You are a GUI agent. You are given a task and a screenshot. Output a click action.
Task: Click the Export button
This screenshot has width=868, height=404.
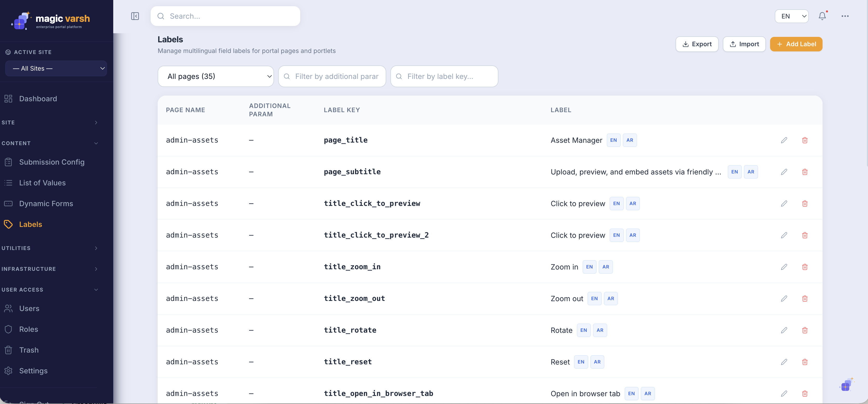point(697,44)
